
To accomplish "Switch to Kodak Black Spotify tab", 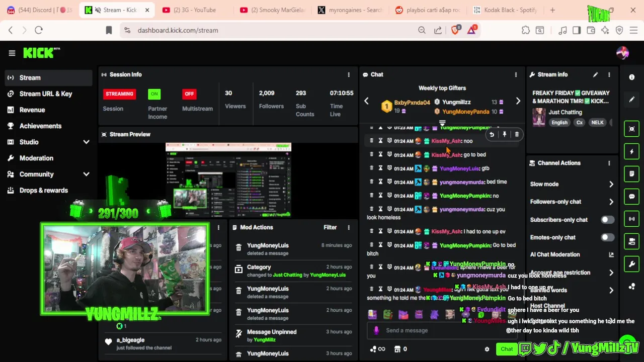I will coord(505,10).
